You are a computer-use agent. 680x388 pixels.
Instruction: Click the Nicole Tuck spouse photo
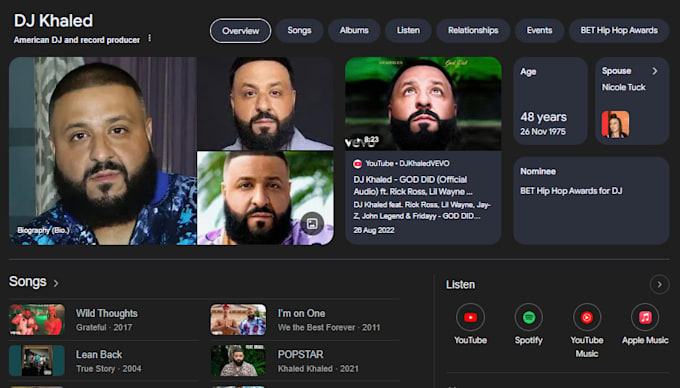(x=615, y=124)
